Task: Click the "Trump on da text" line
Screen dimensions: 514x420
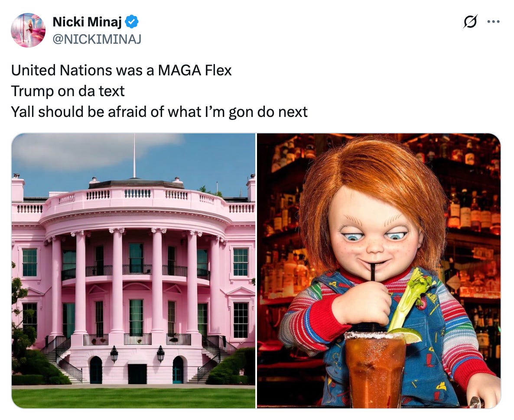Action: 68,91
